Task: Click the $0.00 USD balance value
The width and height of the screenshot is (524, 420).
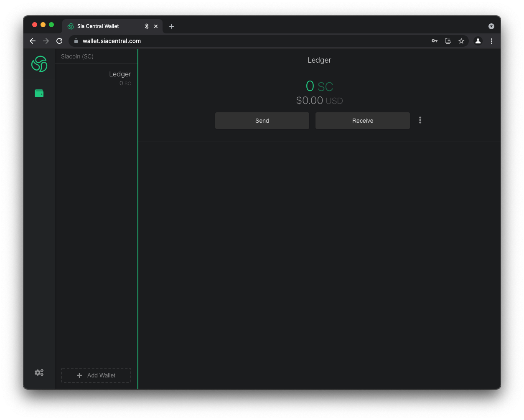Action: [x=320, y=101]
